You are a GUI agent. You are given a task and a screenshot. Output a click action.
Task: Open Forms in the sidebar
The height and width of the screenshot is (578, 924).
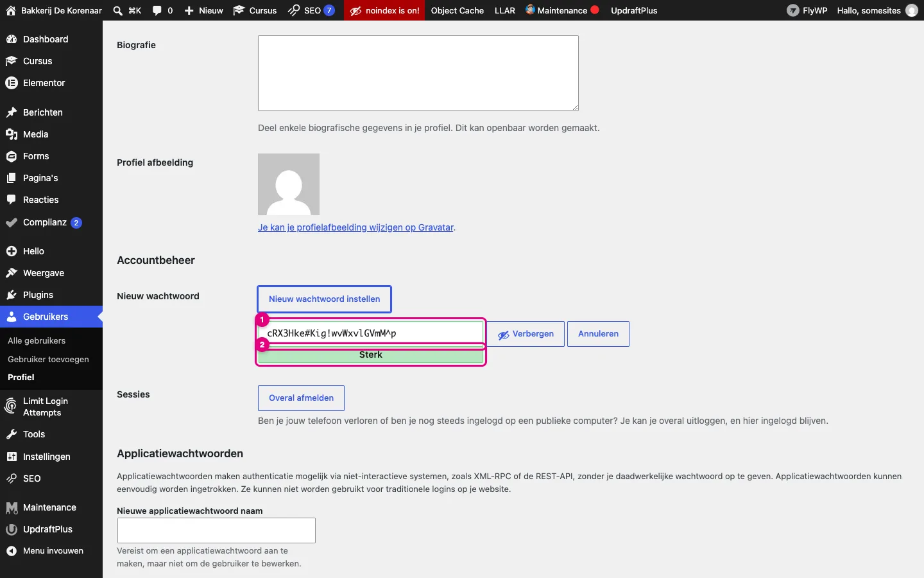(51, 156)
